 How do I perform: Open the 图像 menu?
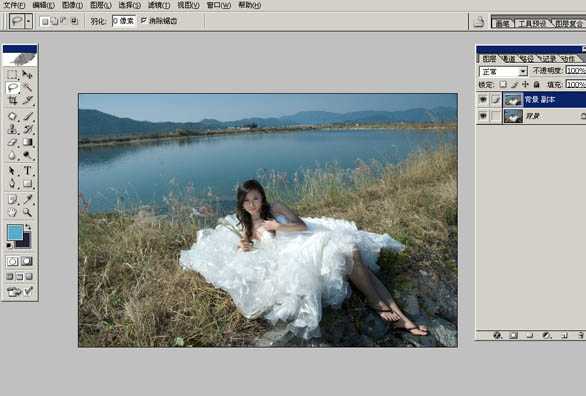pos(72,5)
